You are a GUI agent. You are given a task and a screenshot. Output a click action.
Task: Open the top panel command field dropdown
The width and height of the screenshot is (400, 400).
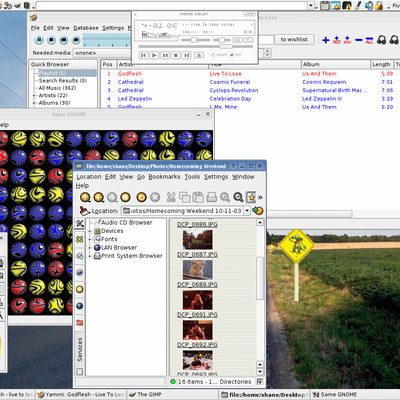pyautogui.click(x=311, y=6)
